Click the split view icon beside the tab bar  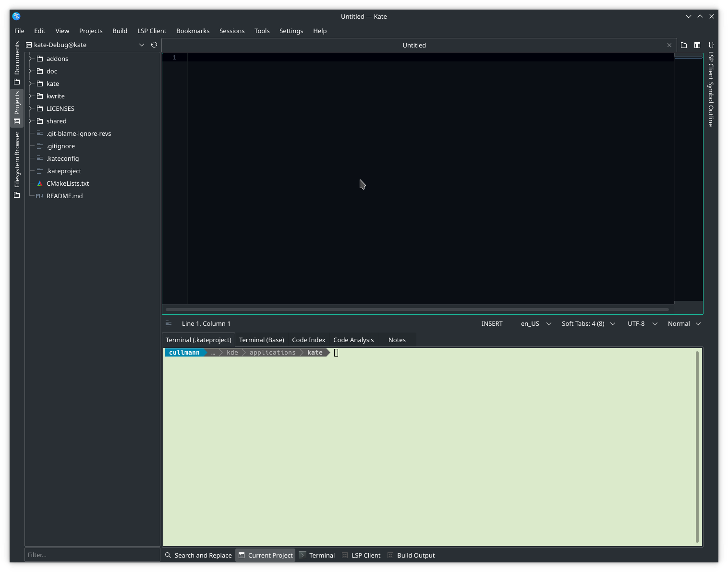697,45
